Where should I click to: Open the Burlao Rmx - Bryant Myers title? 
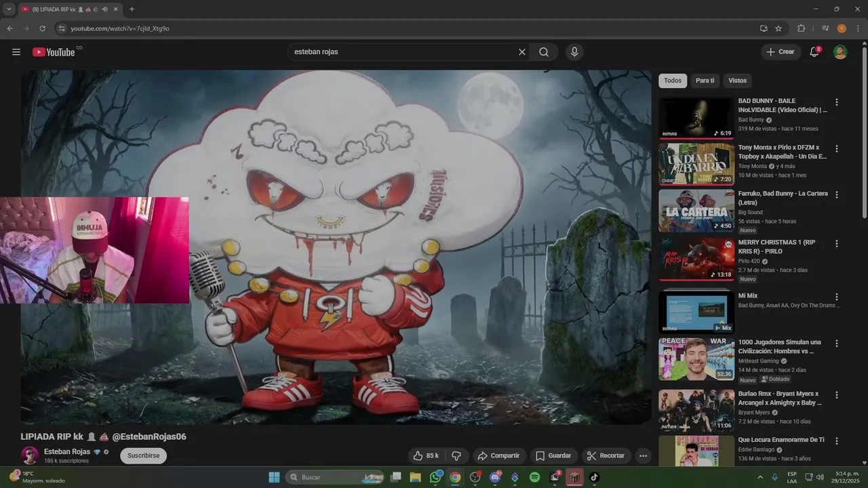click(x=780, y=398)
